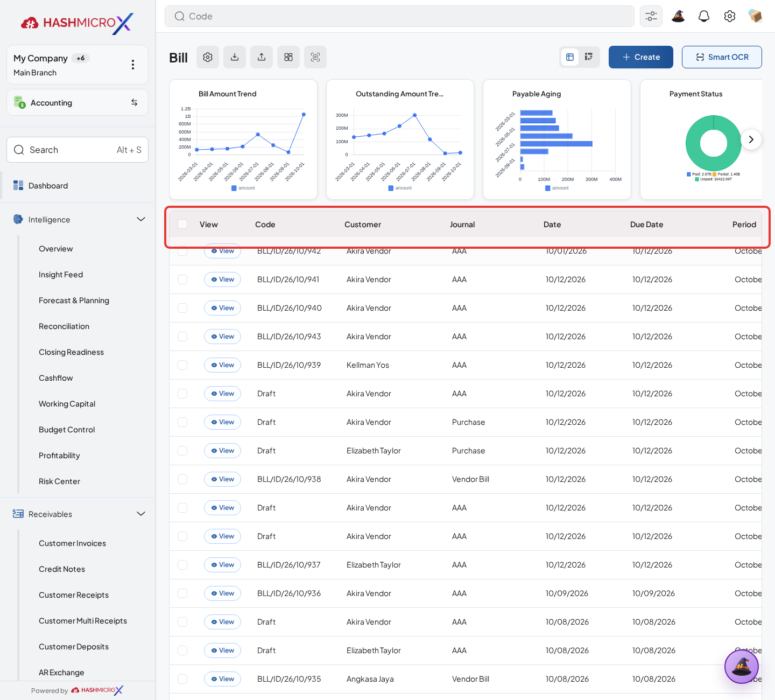Click the Receivables section icon
Viewport: 775px width, 700px height.
coord(18,514)
